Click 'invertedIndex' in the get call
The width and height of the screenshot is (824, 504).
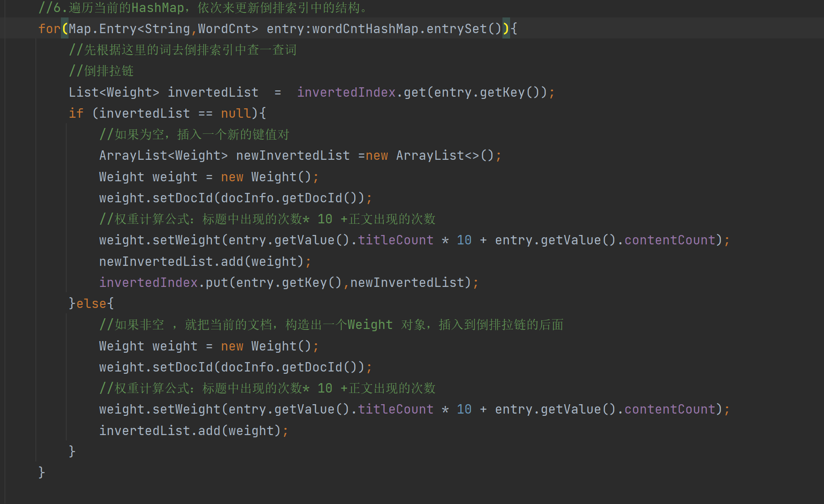coord(346,92)
